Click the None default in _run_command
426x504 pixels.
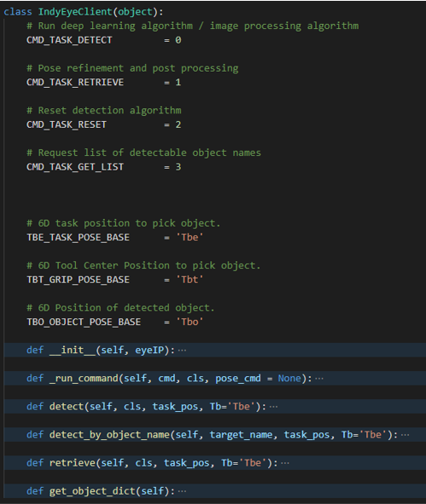289,379
